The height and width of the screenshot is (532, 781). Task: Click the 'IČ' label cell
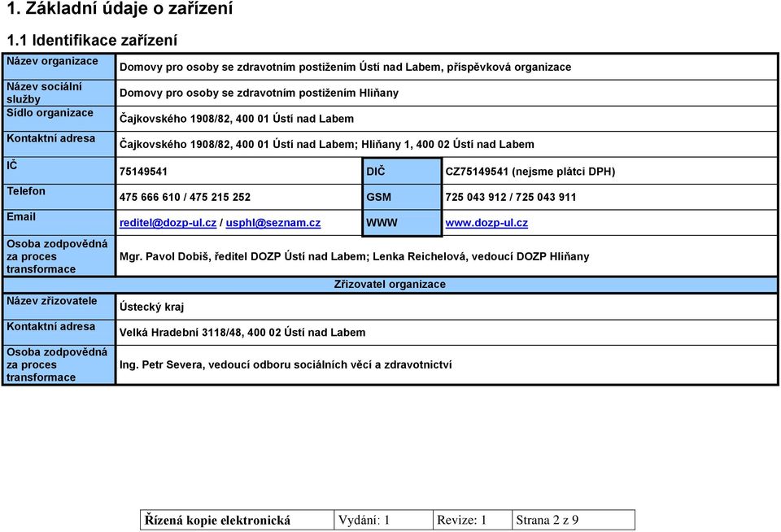[x=59, y=170]
